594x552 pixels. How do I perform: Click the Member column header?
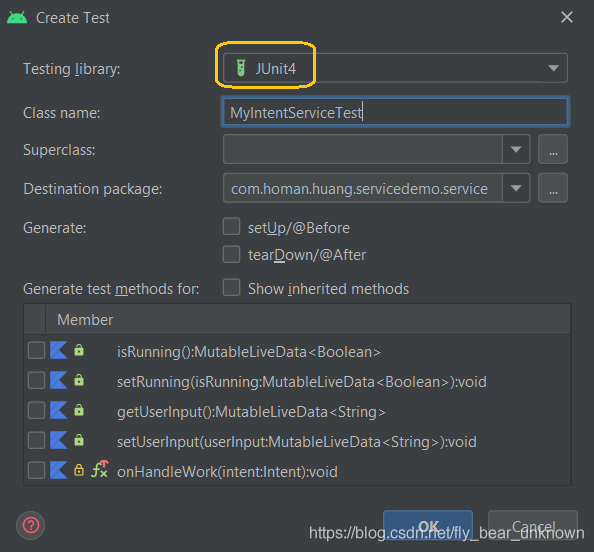(x=308, y=320)
